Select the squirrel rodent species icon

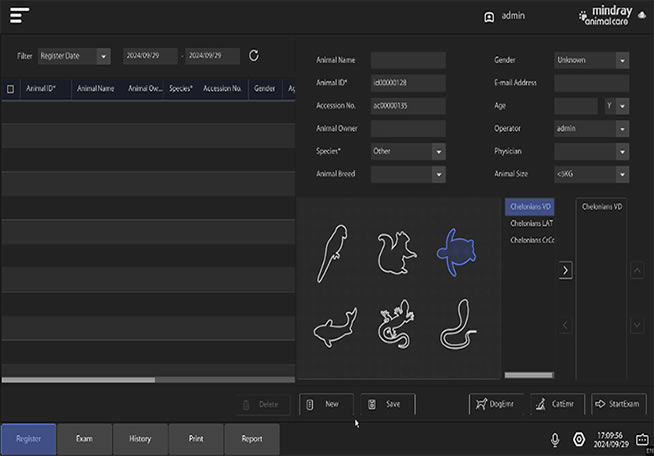coord(396,252)
